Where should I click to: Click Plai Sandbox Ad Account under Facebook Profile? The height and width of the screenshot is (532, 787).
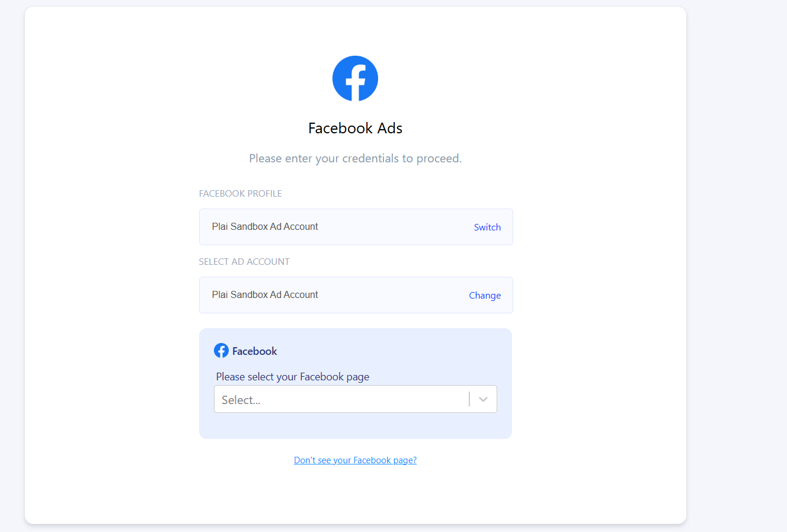pyautogui.click(x=265, y=227)
